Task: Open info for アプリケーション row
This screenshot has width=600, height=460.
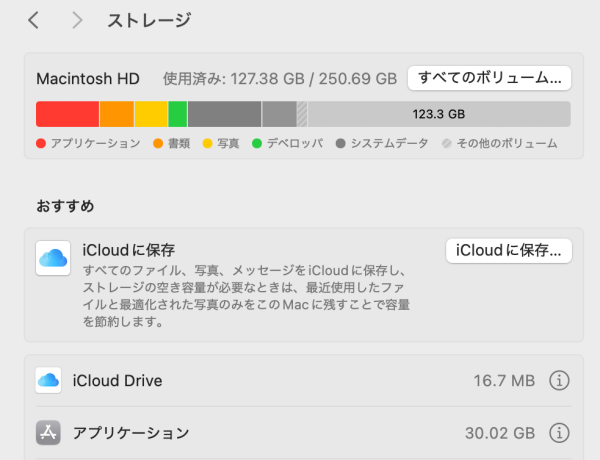Action: click(x=560, y=433)
